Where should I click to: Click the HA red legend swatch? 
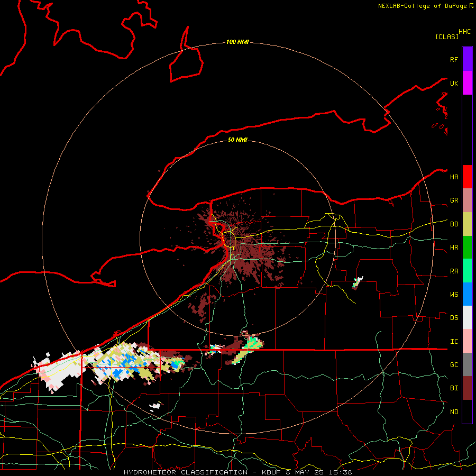[467, 177]
